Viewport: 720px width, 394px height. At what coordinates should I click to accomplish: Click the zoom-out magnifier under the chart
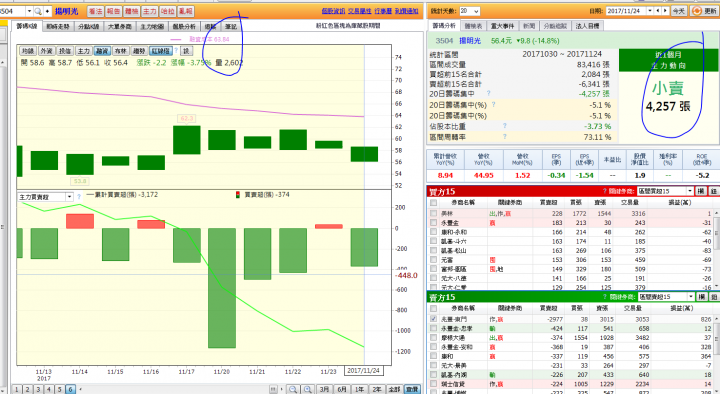pyautogui.click(x=292, y=389)
